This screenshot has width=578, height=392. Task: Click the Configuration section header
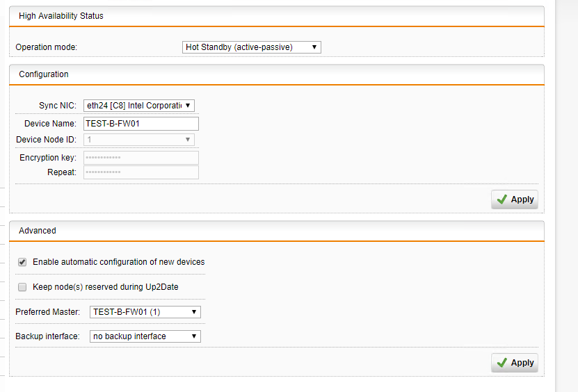click(44, 74)
